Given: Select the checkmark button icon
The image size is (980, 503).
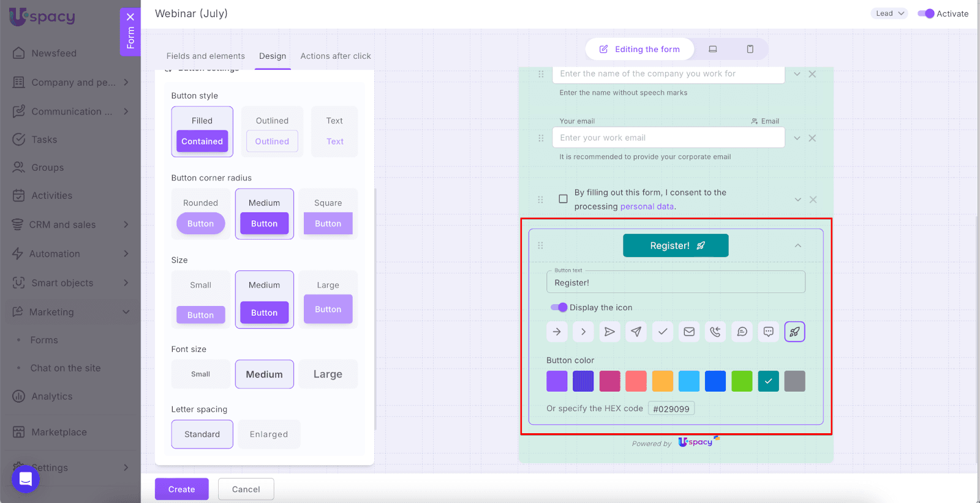Looking at the screenshot, I should (x=663, y=332).
